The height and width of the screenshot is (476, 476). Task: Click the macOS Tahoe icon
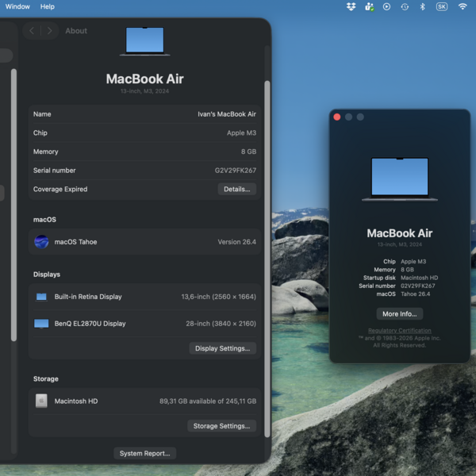point(41,242)
